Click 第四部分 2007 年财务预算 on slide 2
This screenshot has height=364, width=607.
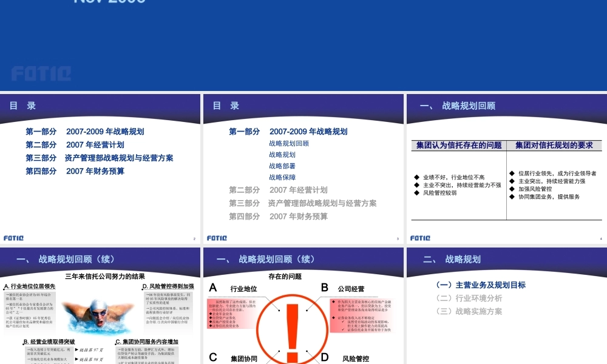75,171
